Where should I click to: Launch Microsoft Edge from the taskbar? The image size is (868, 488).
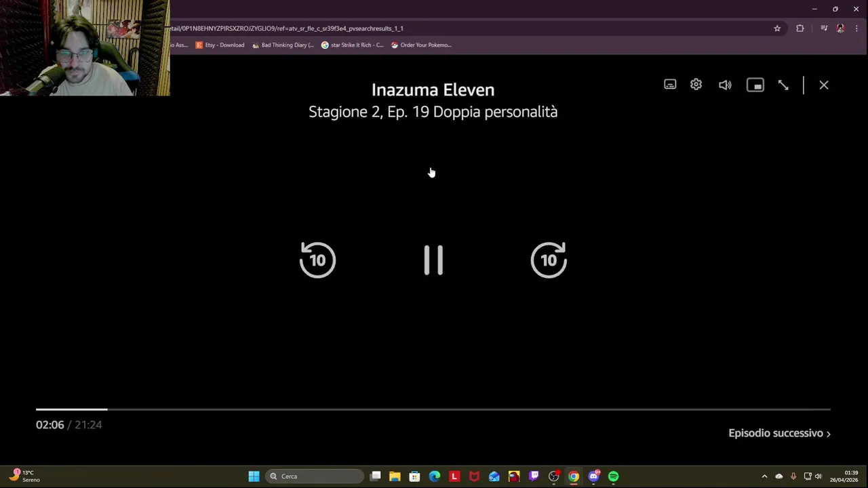(435, 476)
